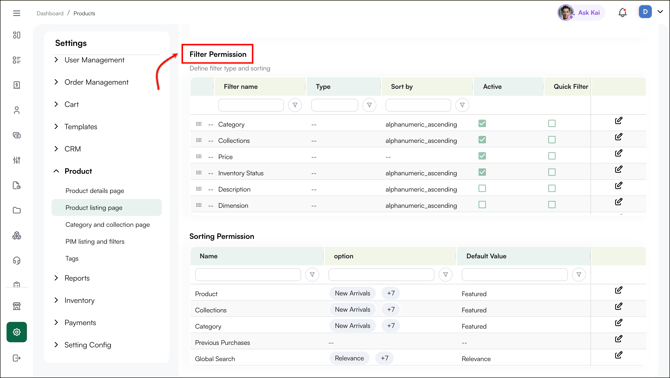This screenshot has height=378, width=670.
Task: Expand Reports settings section
Action: (x=72, y=278)
